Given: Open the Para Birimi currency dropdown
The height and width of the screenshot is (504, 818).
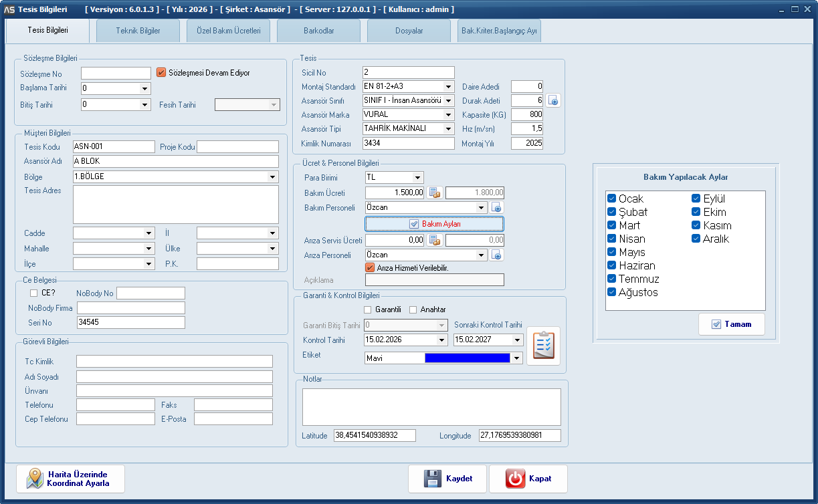Looking at the screenshot, I should pos(418,178).
